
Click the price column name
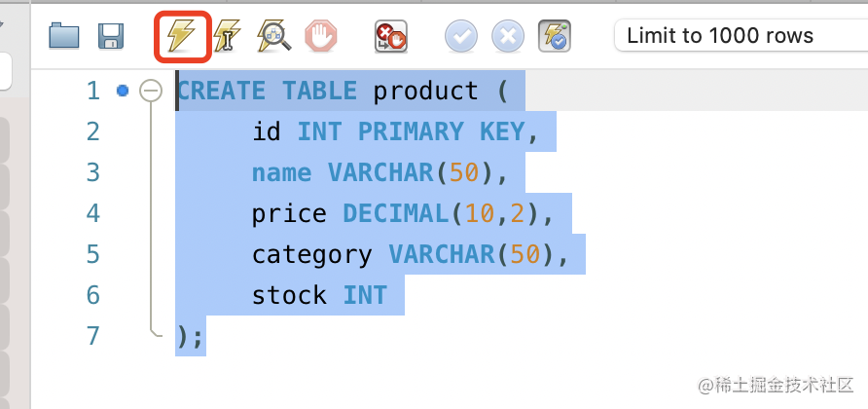(x=289, y=213)
